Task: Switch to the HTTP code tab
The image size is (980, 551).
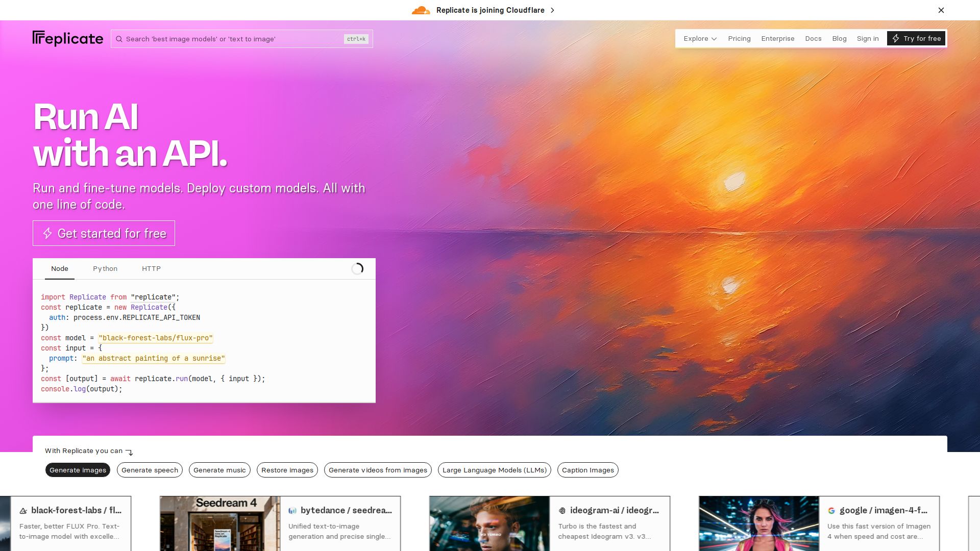Action: [x=151, y=269]
